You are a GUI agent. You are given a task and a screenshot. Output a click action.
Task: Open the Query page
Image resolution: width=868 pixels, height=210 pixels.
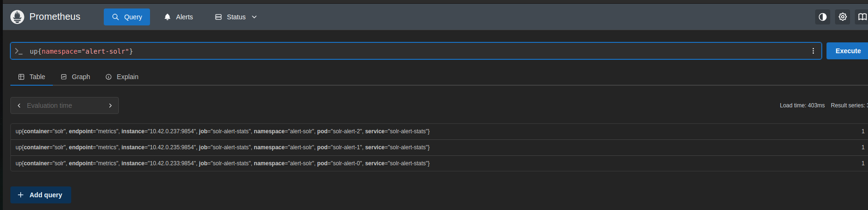pos(127,17)
